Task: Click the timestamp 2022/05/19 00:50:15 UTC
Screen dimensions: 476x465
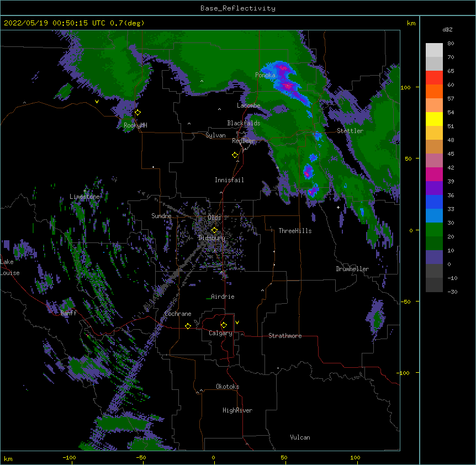Action: pyautogui.click(x=54, y=23)
